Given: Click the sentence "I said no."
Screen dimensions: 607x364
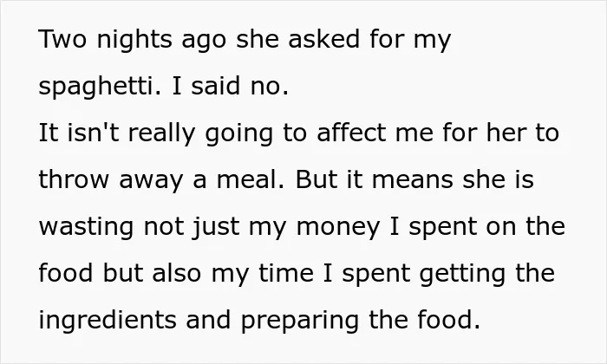Looking at the screenshot, I should coord(231,86).
